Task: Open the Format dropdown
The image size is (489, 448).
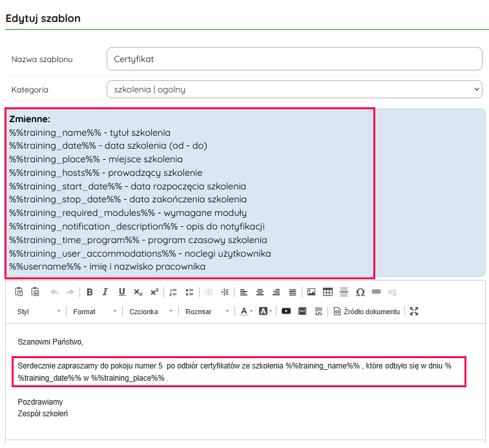Action: point(95,312)
